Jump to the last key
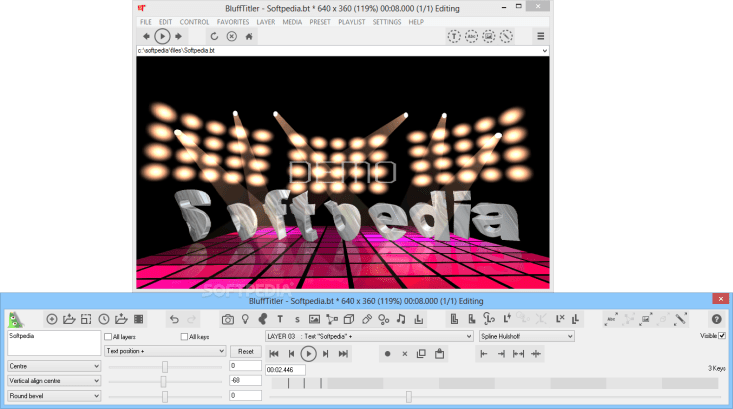 pos(343,354)
